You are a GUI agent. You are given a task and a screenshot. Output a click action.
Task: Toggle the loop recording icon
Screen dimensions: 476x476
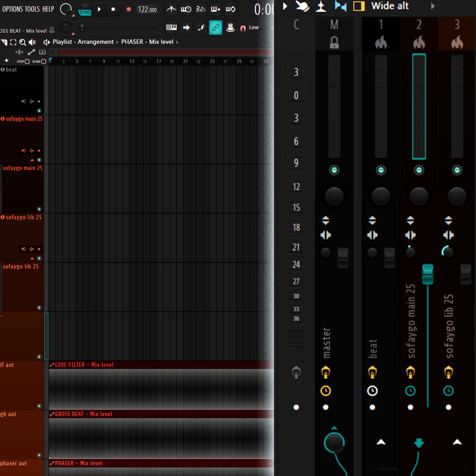pyautogui.click(x=231, y=9)
